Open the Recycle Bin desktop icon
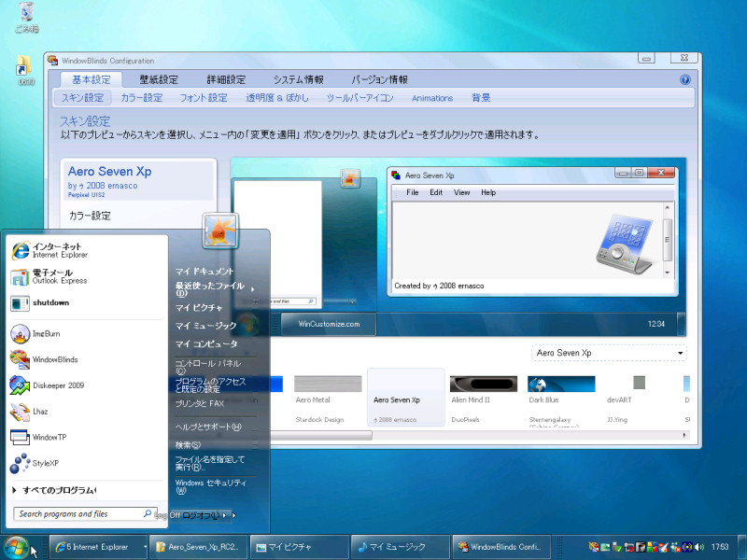 [x=26, y=18]
